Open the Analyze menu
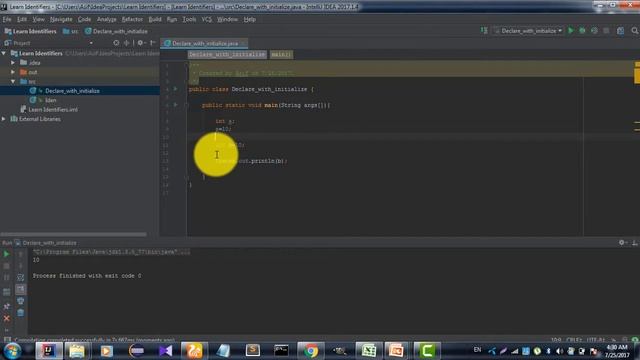Image resolution: width=640 pixels, height=360 pixels. (107, 19)
